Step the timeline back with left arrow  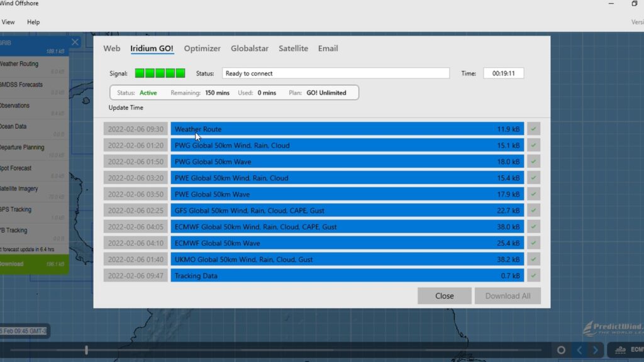[x=580, y=350]
